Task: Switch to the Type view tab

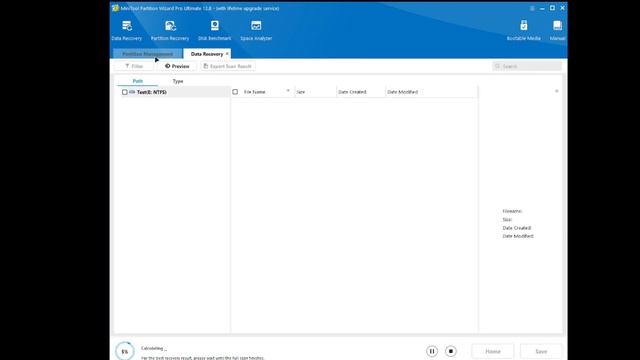Action: 178,81
